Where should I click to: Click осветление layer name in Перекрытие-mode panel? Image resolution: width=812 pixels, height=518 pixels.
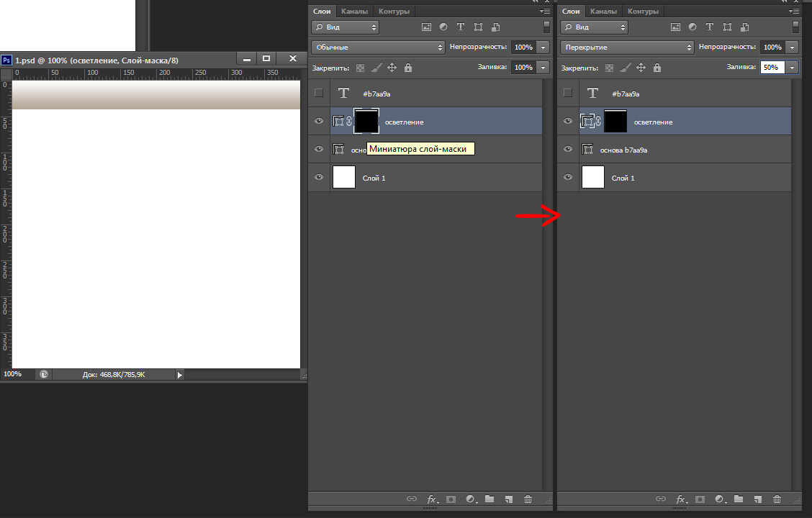coord(653,122)
